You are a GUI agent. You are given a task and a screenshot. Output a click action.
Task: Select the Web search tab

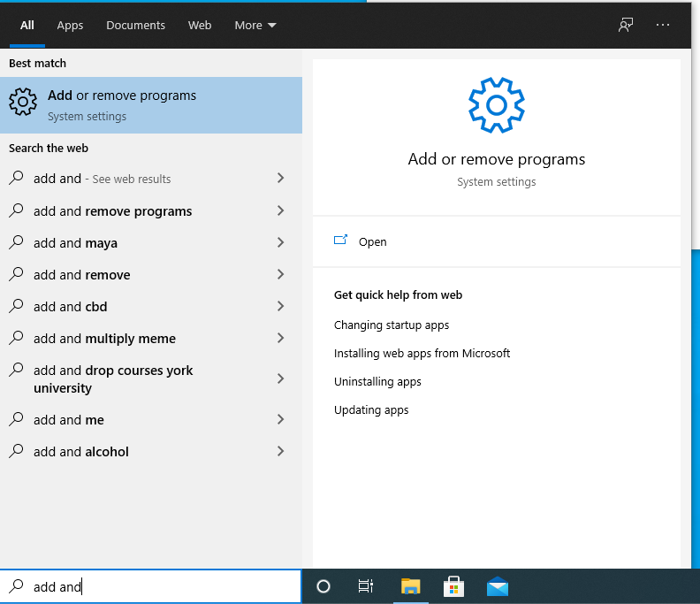(x=200, y=25)
